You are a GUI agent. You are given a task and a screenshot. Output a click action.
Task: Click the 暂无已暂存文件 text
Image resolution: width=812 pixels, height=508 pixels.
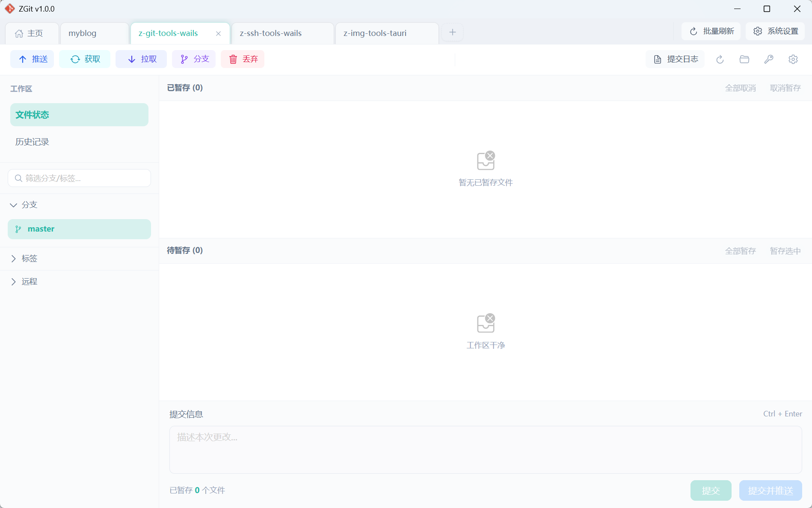coord(486,183)
